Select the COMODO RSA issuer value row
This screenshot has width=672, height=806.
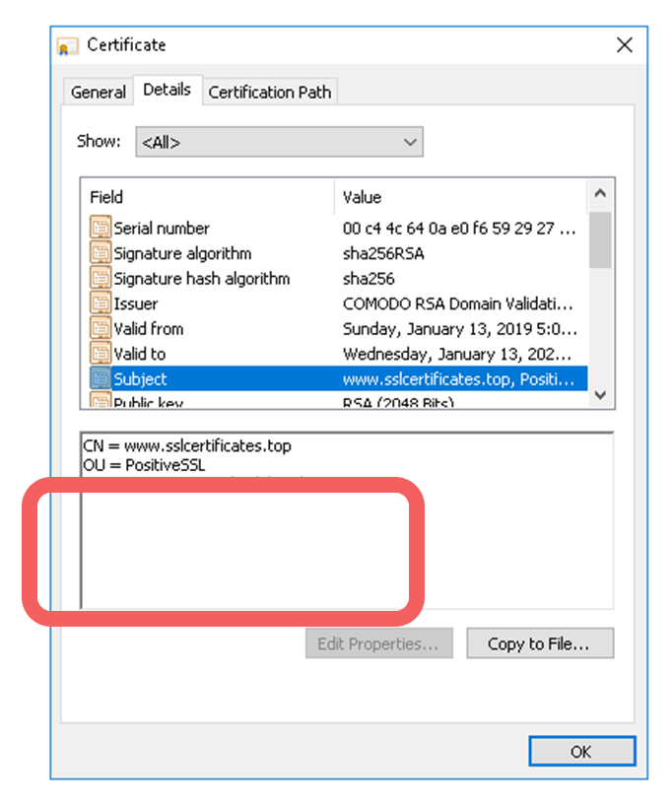pyautogui.click(x=458, y=303)
